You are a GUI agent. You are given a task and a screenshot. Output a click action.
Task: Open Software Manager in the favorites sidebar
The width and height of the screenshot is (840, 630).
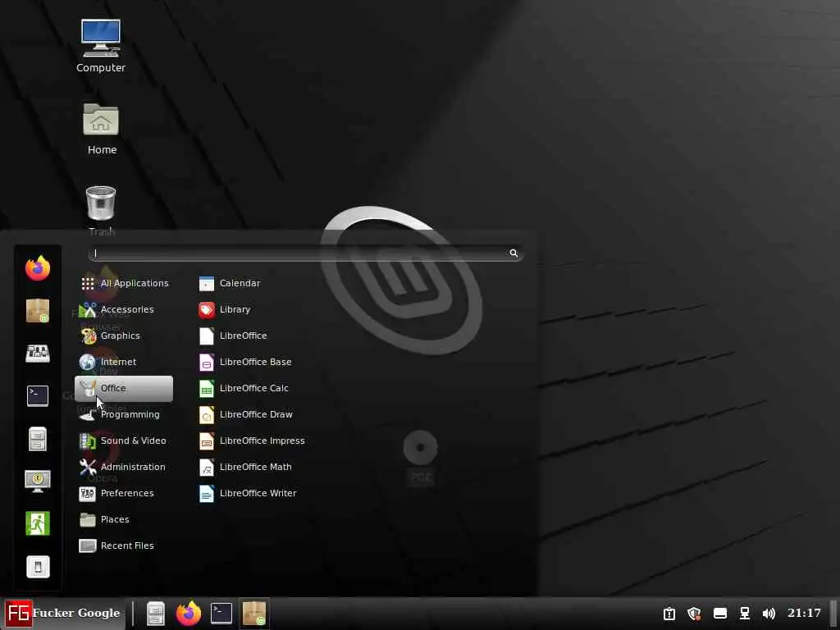coord(38,311)
